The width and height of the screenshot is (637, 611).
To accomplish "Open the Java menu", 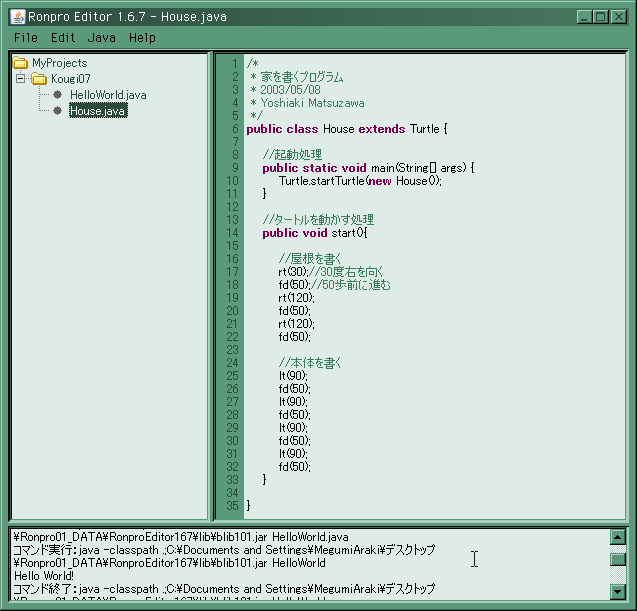I will click(x=101, y=38).
